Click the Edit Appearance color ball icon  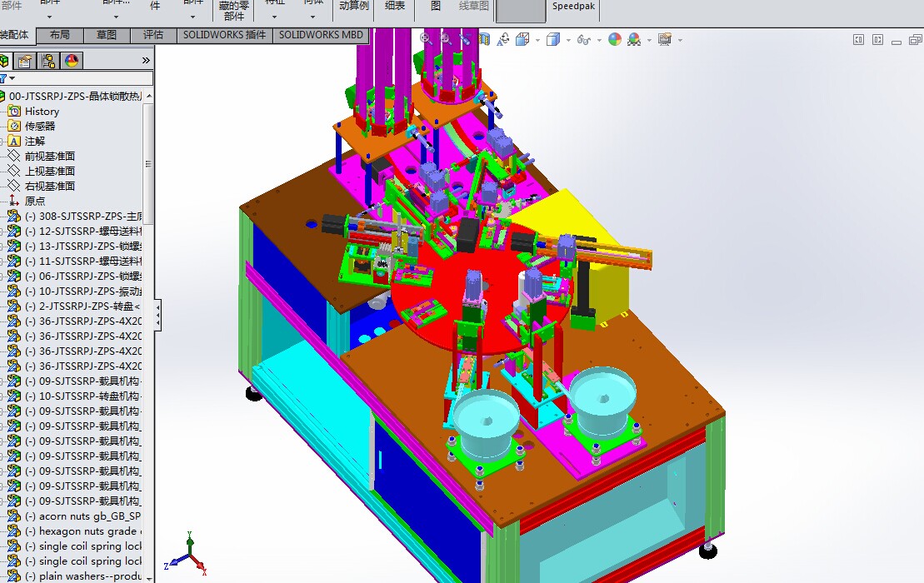click(x=615, y=39)
